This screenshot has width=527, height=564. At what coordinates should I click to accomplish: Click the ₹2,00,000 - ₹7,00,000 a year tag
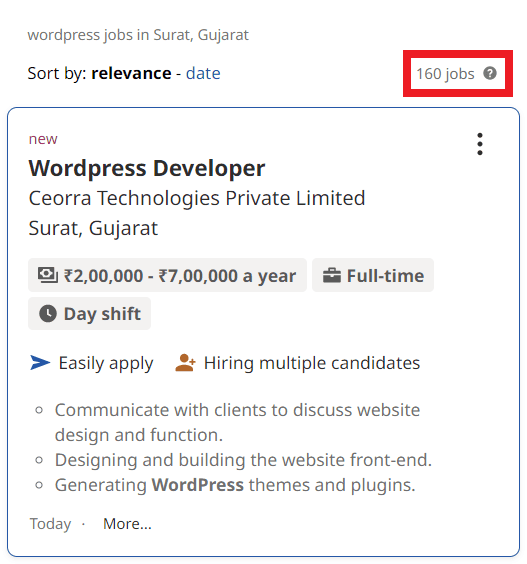pos(167,275)
